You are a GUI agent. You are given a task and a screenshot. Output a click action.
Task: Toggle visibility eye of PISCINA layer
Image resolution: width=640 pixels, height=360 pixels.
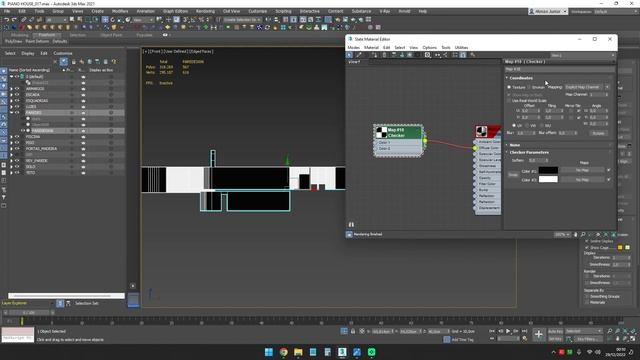pyautogui.click(x=17, y=137)
